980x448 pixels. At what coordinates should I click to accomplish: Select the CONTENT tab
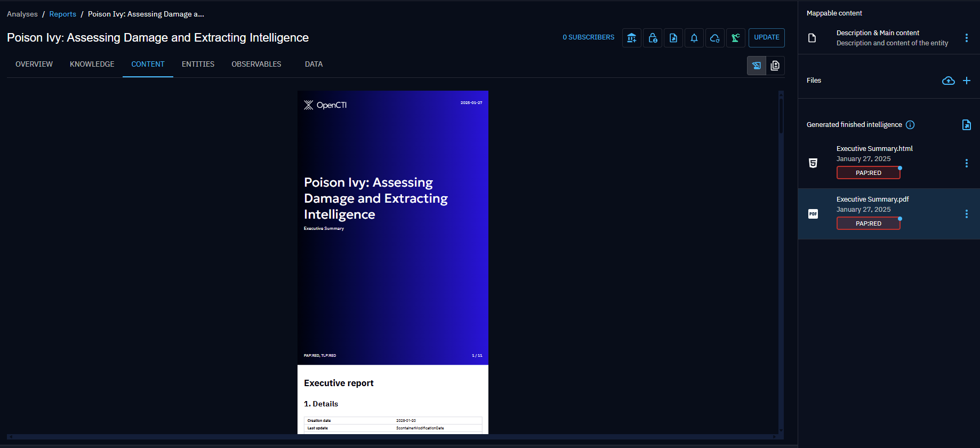point(148,64)
